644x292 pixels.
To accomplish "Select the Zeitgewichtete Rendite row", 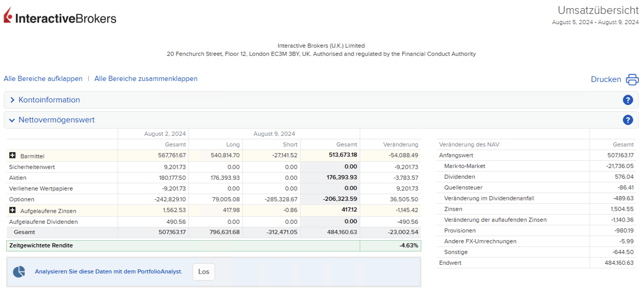I will click(x=41, y=245).
